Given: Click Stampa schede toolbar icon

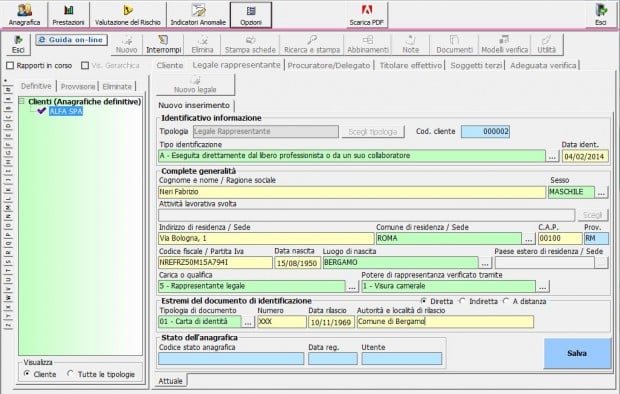Looking at the screenshot, I should (250, 44).
